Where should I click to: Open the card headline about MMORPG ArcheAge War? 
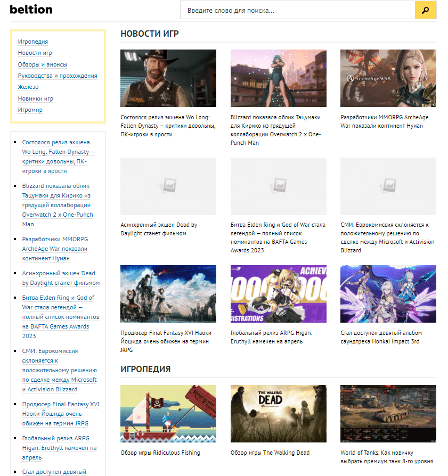click(385, 121)
